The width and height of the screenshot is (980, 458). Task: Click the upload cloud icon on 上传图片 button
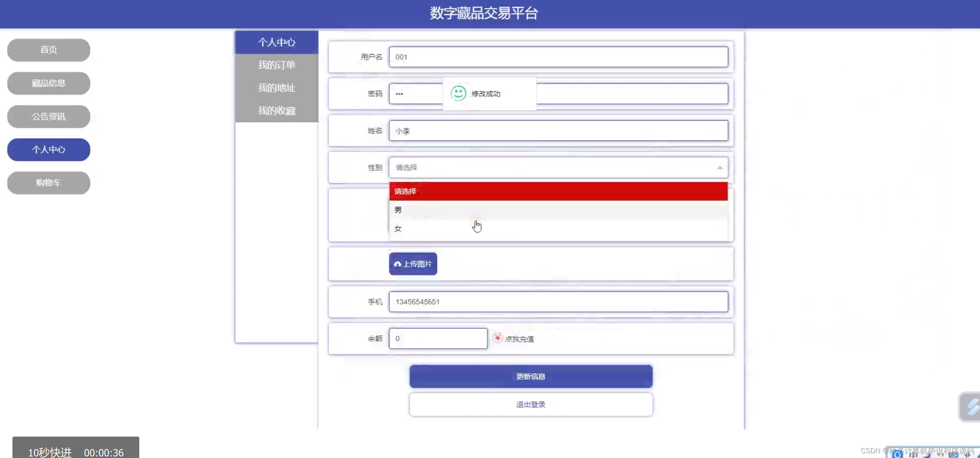(397, 264)
